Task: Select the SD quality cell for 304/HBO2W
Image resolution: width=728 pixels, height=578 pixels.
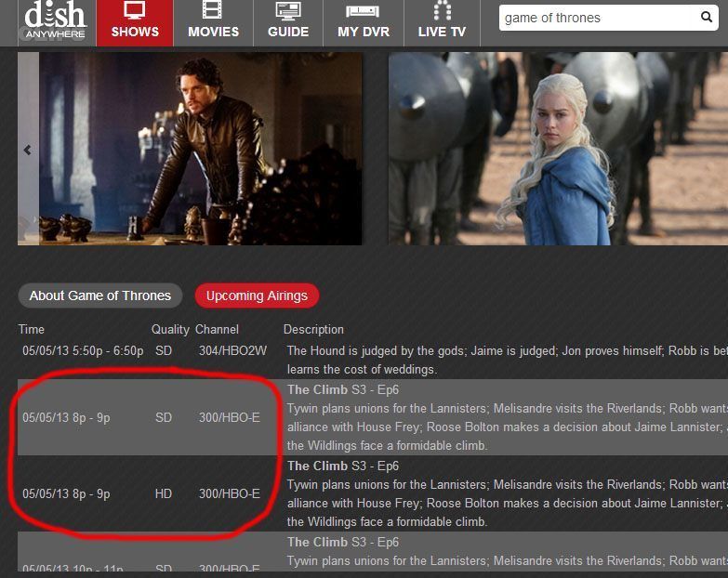Action: click(164, 350)
